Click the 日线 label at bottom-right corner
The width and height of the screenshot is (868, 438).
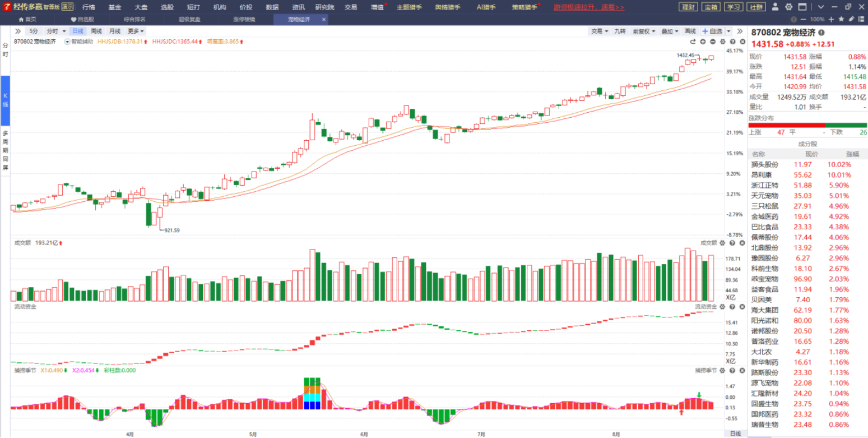click(x=735, y=434)
